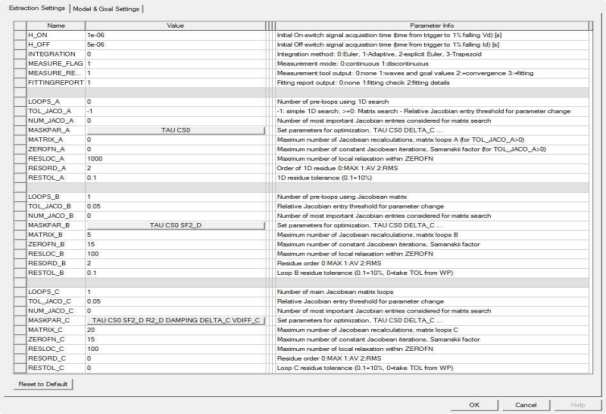Click 'Number of pre-loops using 1D search' text

tap(333, 102)
